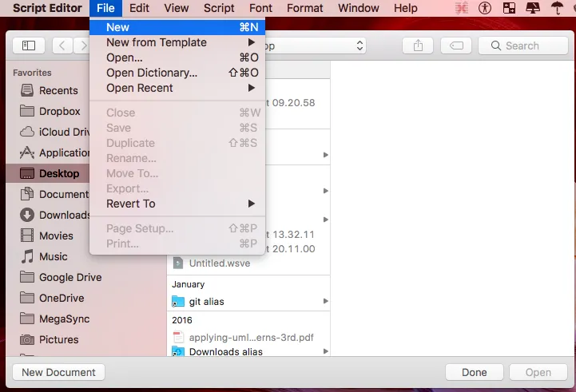Click the iCloud Drive cloud icon
The image size is (576, 392).
pos(27,132)
